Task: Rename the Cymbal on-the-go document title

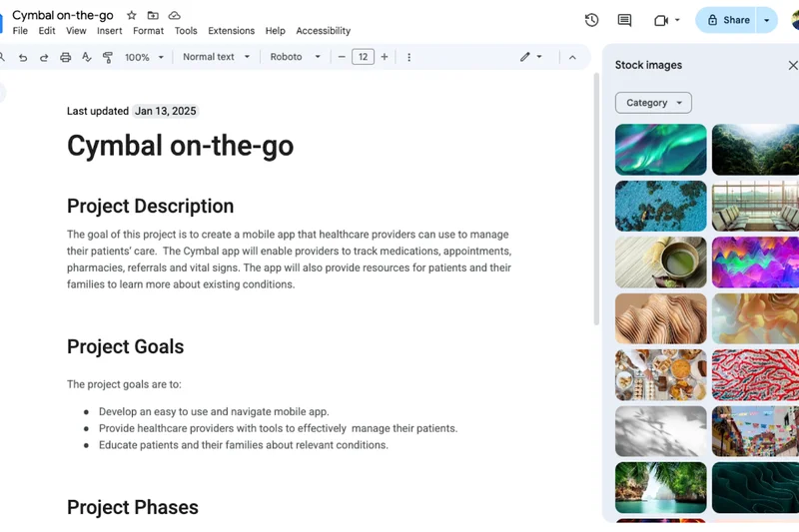Action: 63,15
